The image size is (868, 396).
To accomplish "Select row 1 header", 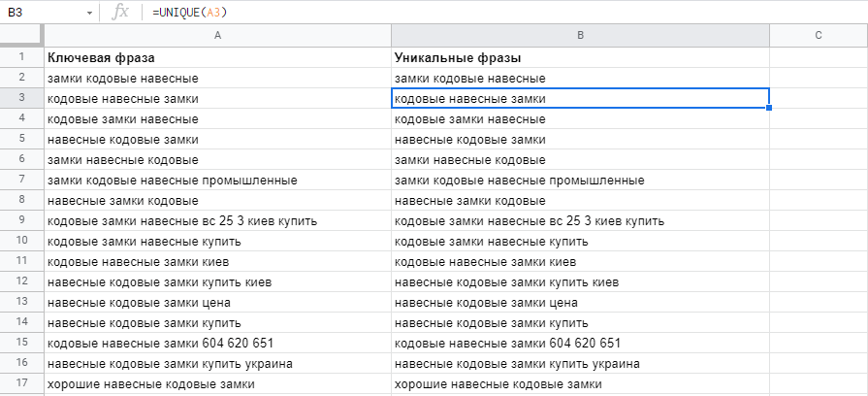I will click(x=21, y=57).
